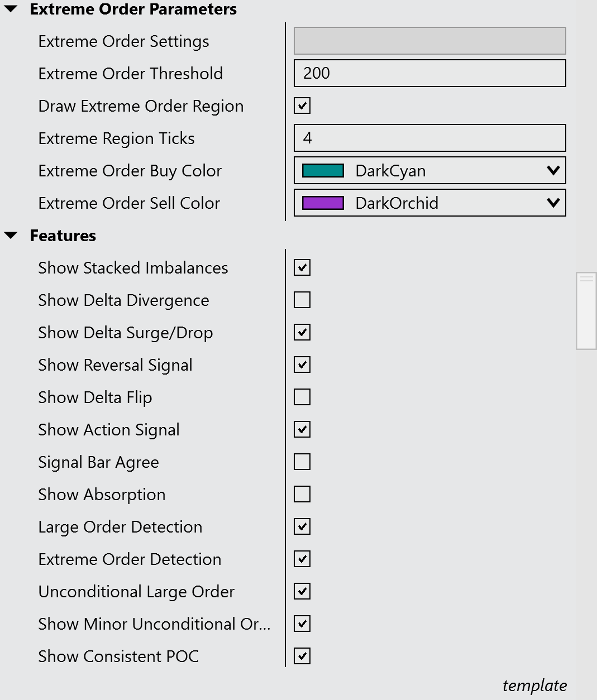
Task: Click the DarkCyan color swatch
Action: click(x=323, y=171)
